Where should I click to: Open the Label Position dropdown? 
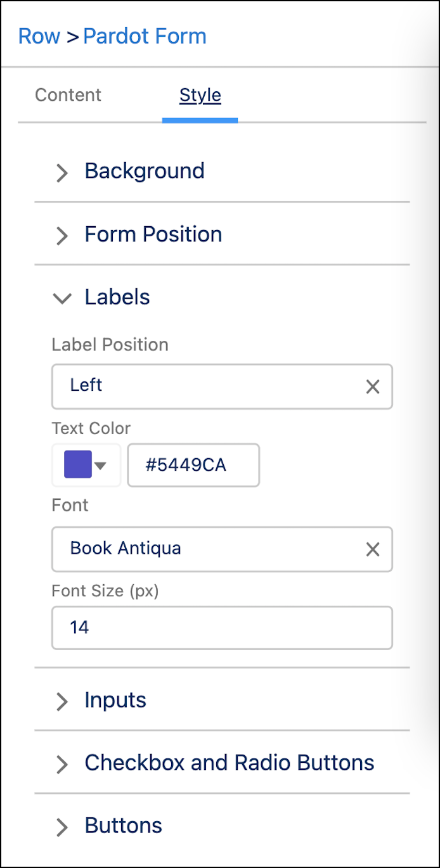click(203, 386)
